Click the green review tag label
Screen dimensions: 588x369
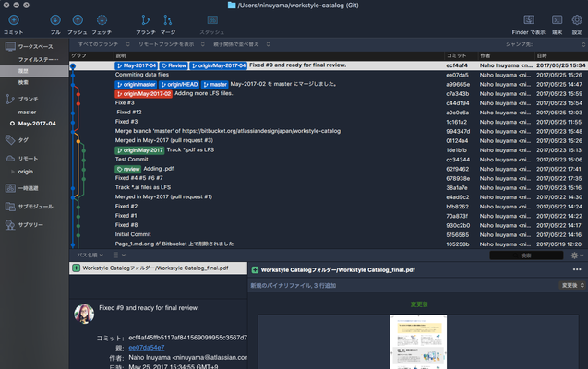[x=128, y=169]
